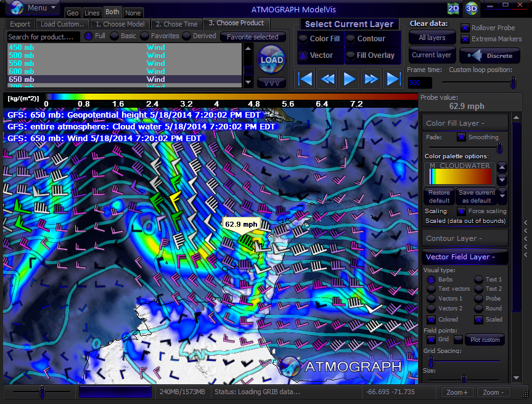Click the ATMOGRAPH globe logo by Menu
This screenshot has width=532, height=404.
[17, 7]
